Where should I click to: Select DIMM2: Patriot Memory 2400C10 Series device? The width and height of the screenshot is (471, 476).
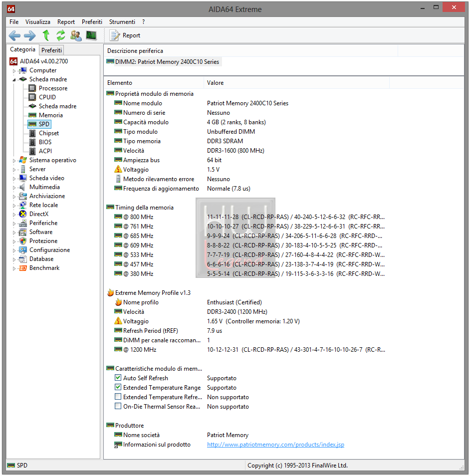click(x=163, y=62)
